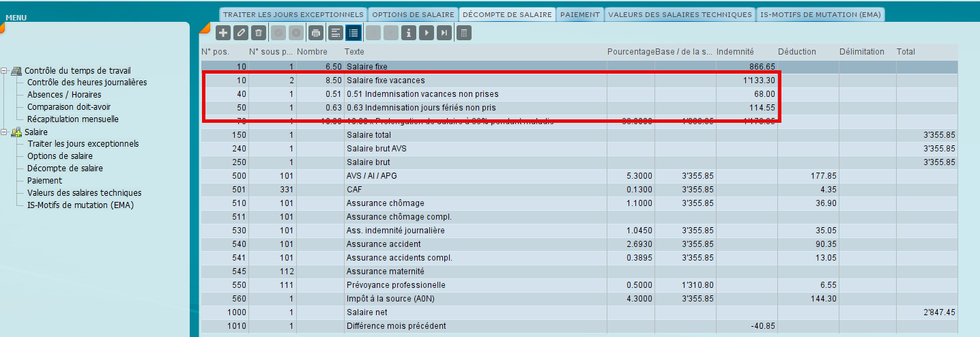Select the Salaire fixe vacances row
The height and width of the screenshot is (337, 980).
pyautogui.click(x=579, y=80)
